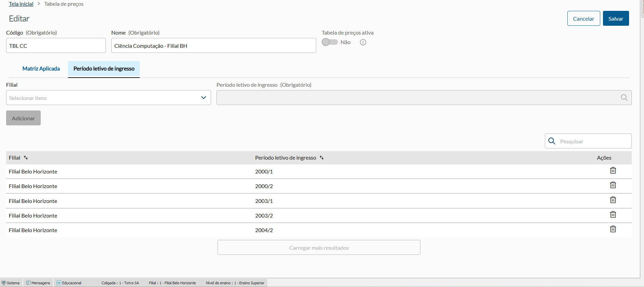Click the Nome text field
Screen dimensions: 644x287
point(213,46)
